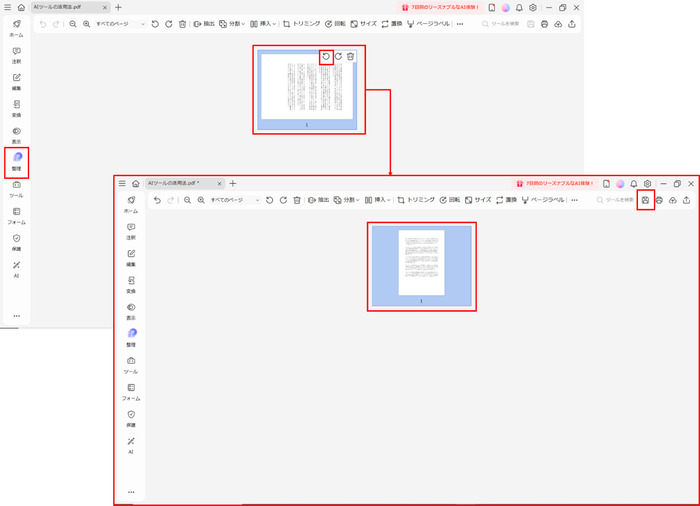Click 置換 in the top window toolbar
Screen dimensions: 700x506
click(x=392, y=24)
